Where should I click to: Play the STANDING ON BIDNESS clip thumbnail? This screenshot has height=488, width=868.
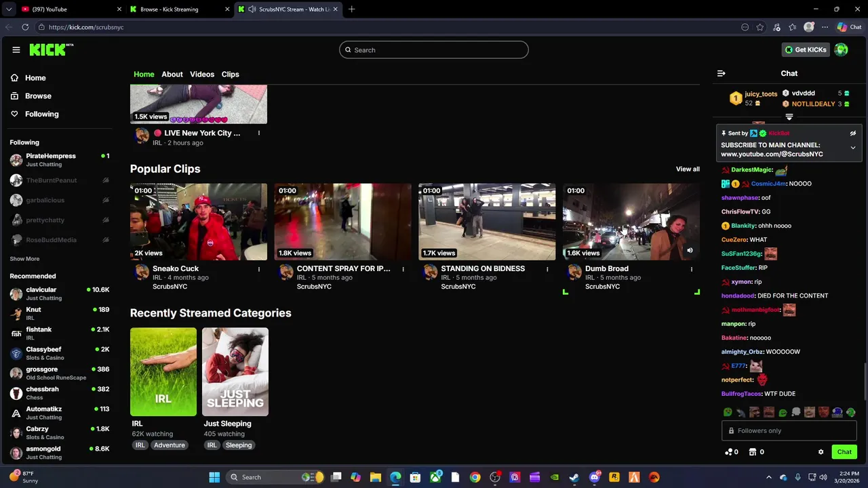tap(487, 222)
